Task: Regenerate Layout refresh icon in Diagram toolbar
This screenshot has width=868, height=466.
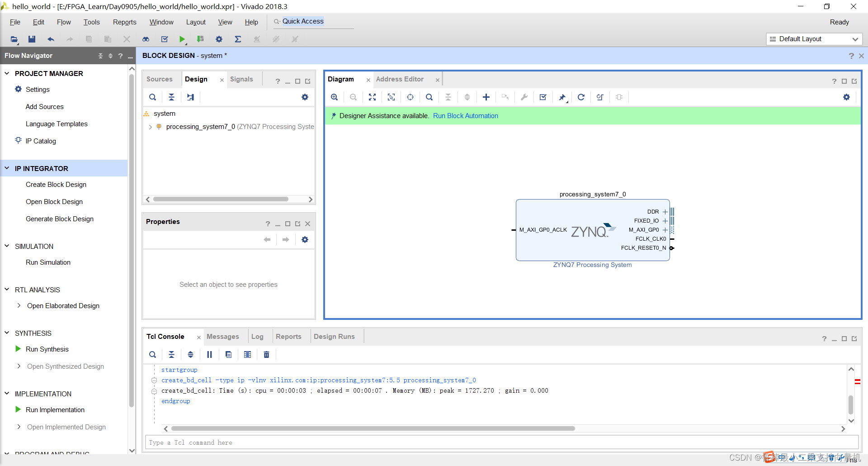Action: coord(581,97)
